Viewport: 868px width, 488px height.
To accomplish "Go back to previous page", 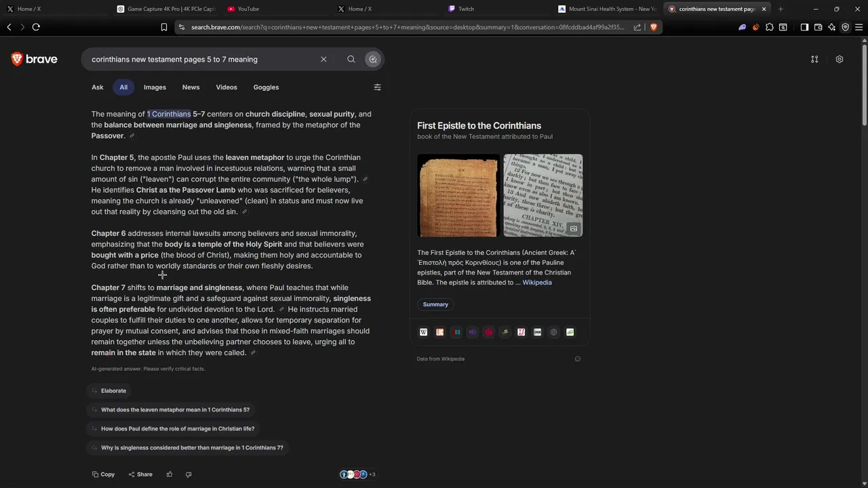I will click(9, 27).
